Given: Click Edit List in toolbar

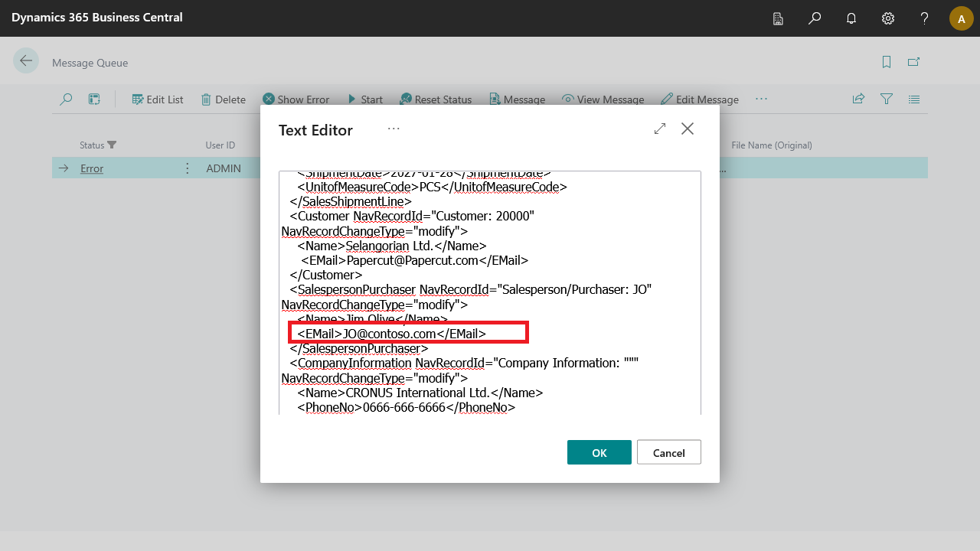Looking at the screenshot, I should pos(158,99).
